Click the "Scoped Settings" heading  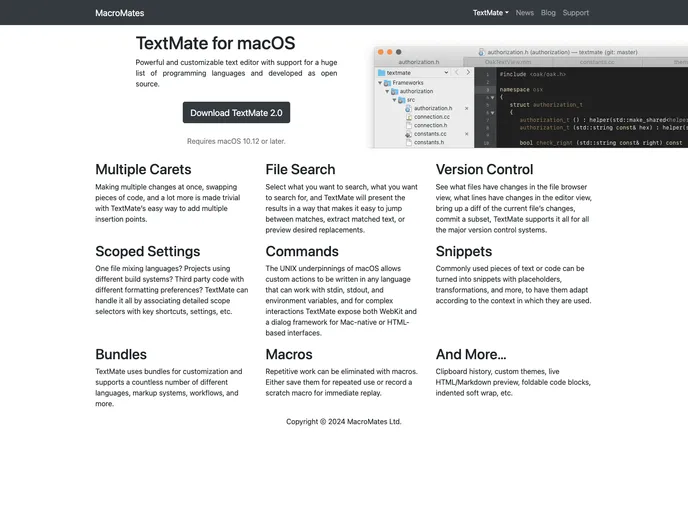[x=147, y=251]
